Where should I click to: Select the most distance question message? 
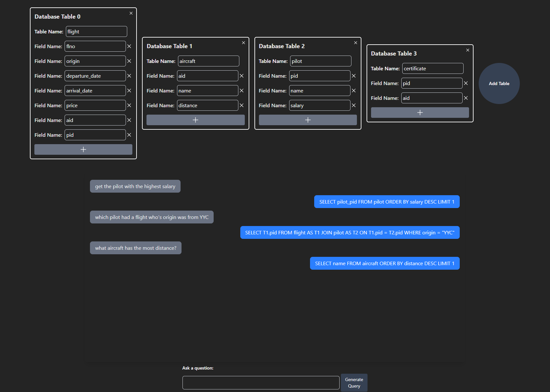(136, 248)
